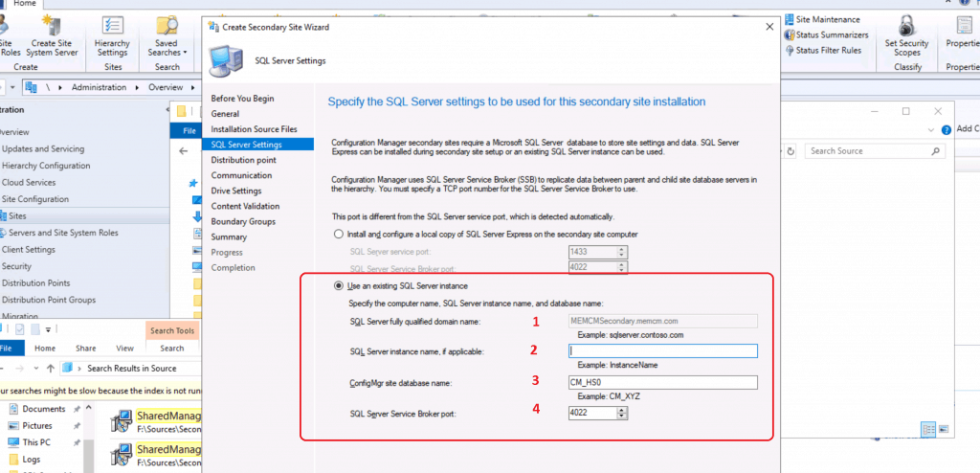Click Back arrow in rear Explorer window
This screenshot has height=473, width=980.
(x=183, y=150)
